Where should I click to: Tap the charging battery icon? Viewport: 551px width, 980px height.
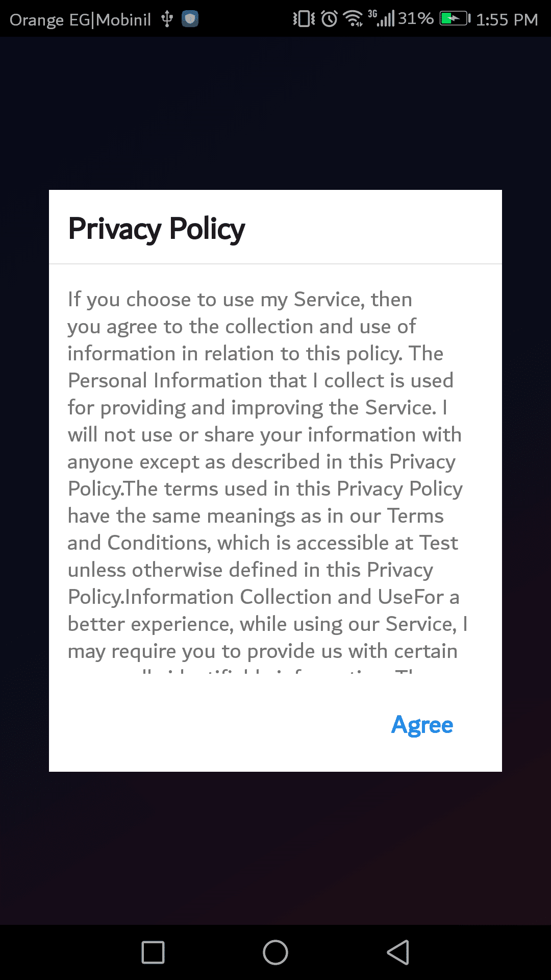pos(455,19)
